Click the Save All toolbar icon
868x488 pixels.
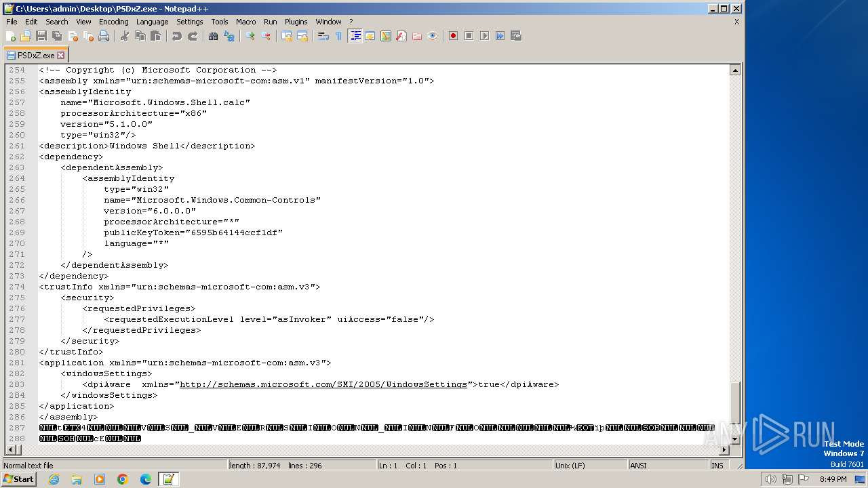(x=57, y=36)
